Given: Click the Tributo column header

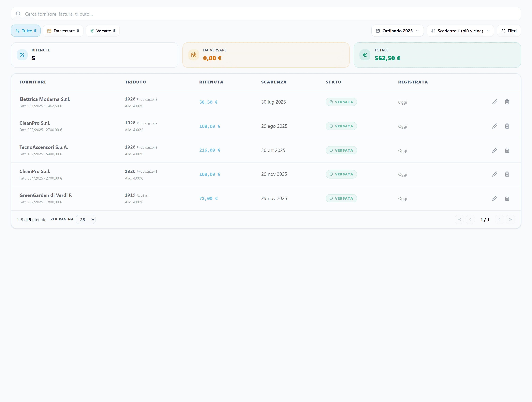Looking at the screenshot, I should pos(135,82).
